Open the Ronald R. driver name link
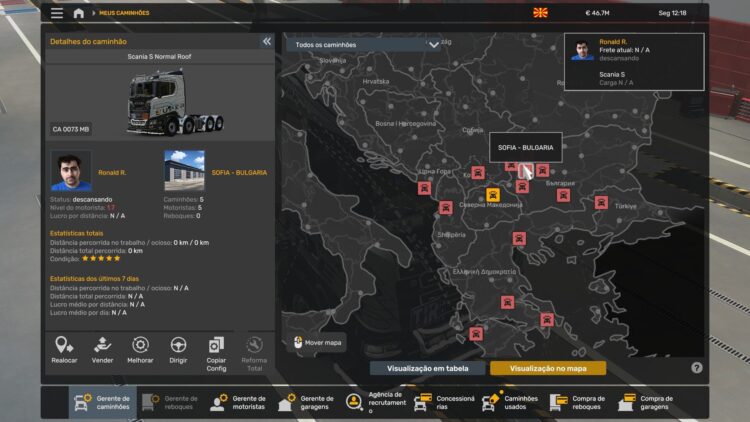750x422 pixels. pos(112,172)
